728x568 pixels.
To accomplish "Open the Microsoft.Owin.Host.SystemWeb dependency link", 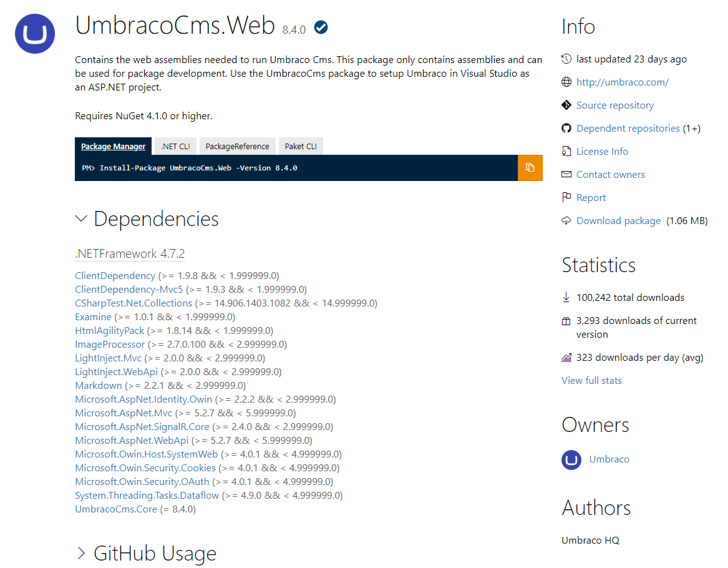I will pos(146,454).
